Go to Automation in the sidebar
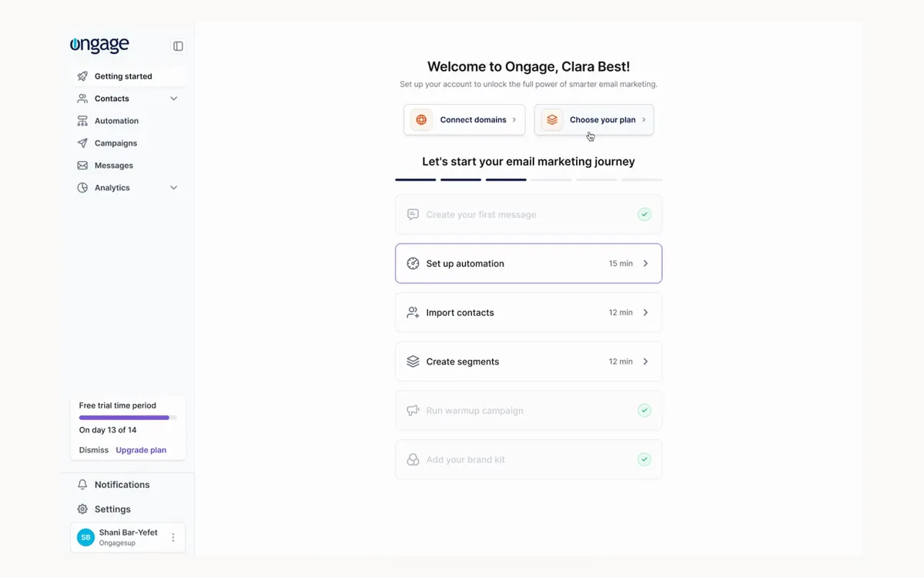Viewport: 924px width, 578px height. pyautogui.click(x=129, y=121)
